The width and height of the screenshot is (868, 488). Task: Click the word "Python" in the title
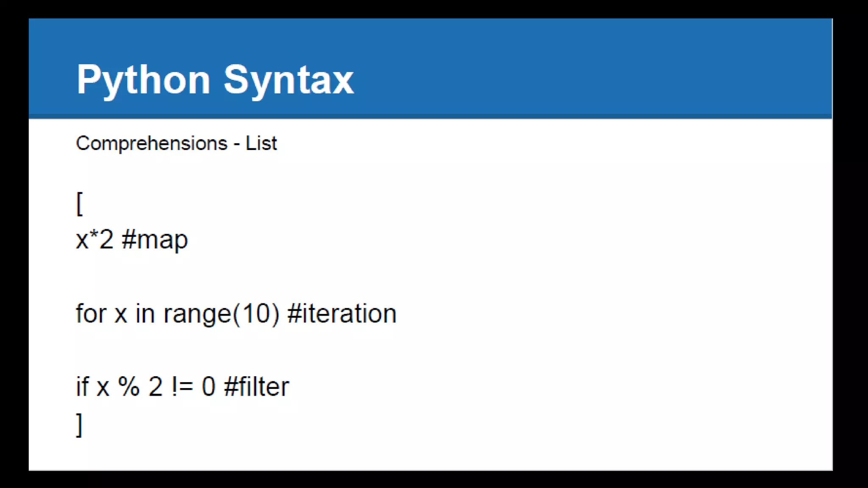(143, 80)
